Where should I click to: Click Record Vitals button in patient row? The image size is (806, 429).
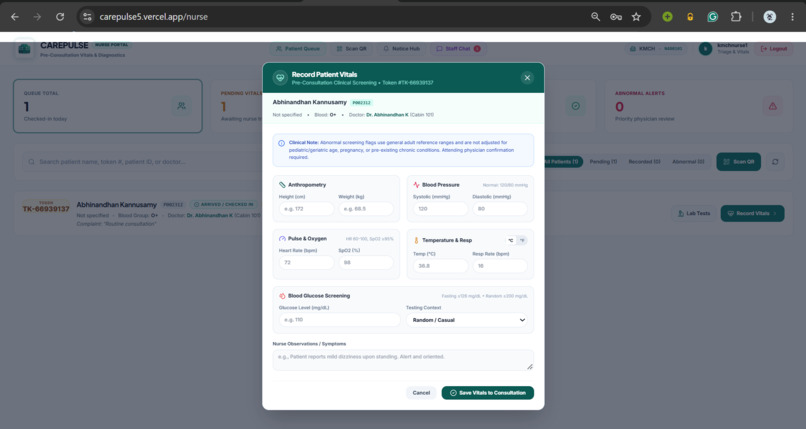pyautogui.click(x=753, y=213)
